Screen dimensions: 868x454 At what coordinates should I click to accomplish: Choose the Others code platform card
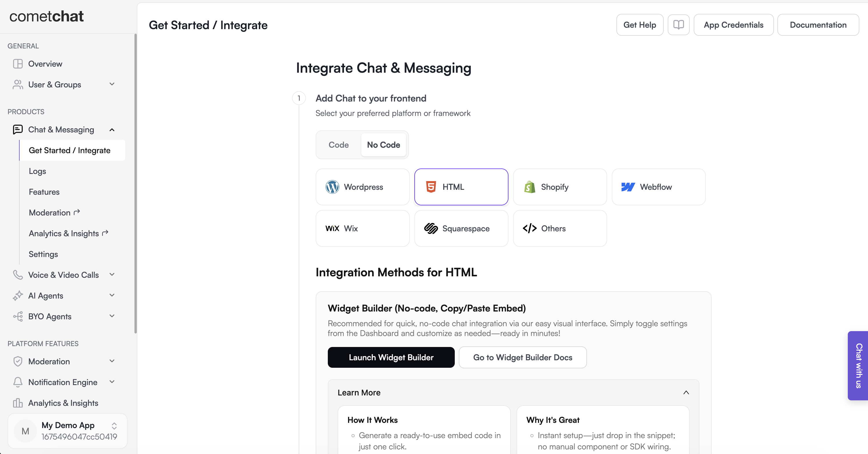tap(560, 228)
